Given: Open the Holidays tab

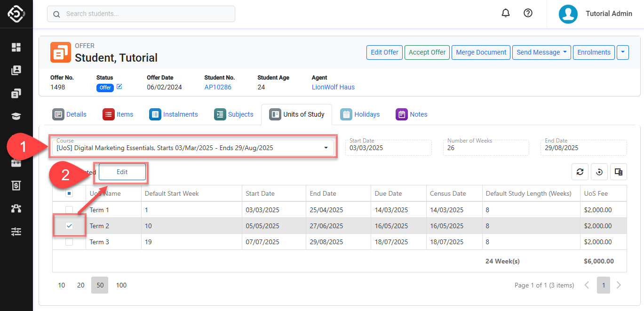Looking at the screenshot, I should 360,114.
